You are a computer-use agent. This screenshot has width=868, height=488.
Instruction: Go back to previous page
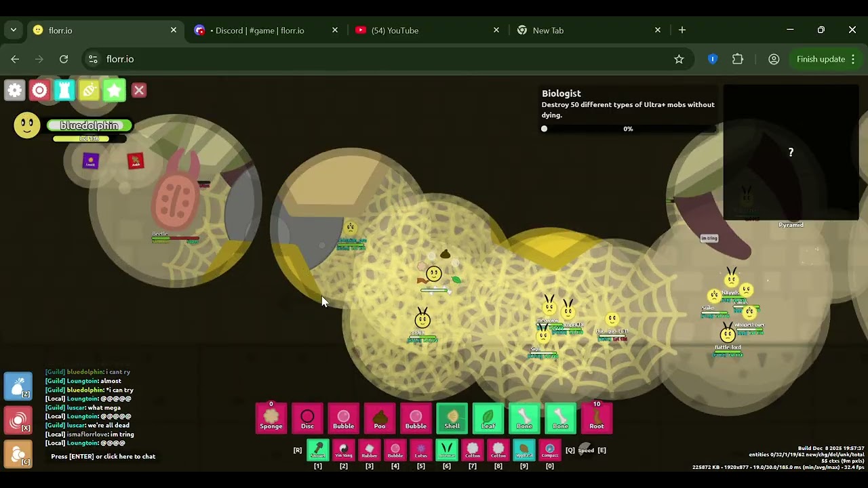15,59
